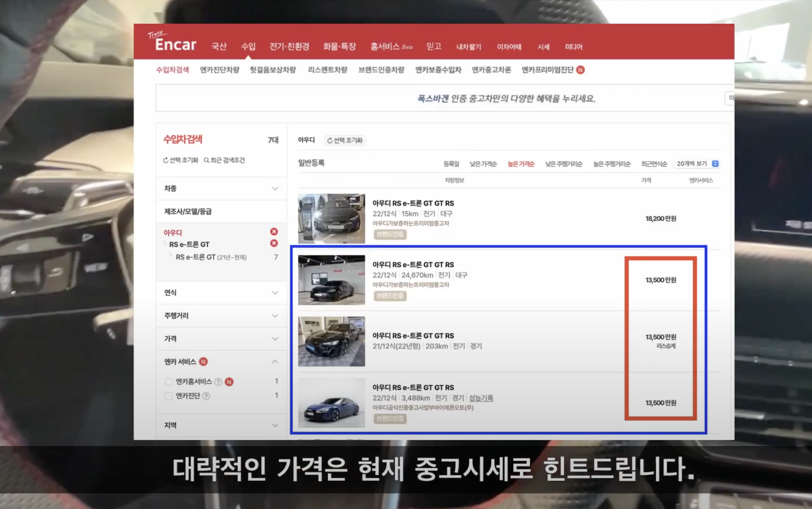Open the 18,200만원 listing title
812x509 pixels.
pyautogui.click(x=413, y=203)
